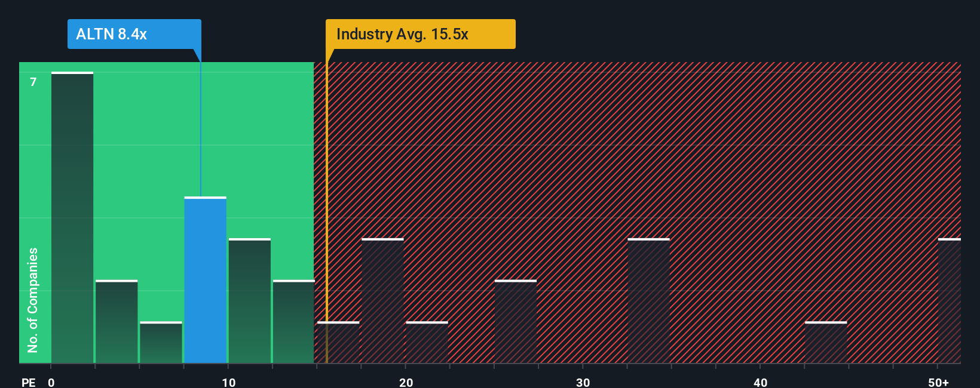This screenshot has width=980, height=388.
Task: Select the tallest bar at PE 0
Action: click(x=72, y=218)
